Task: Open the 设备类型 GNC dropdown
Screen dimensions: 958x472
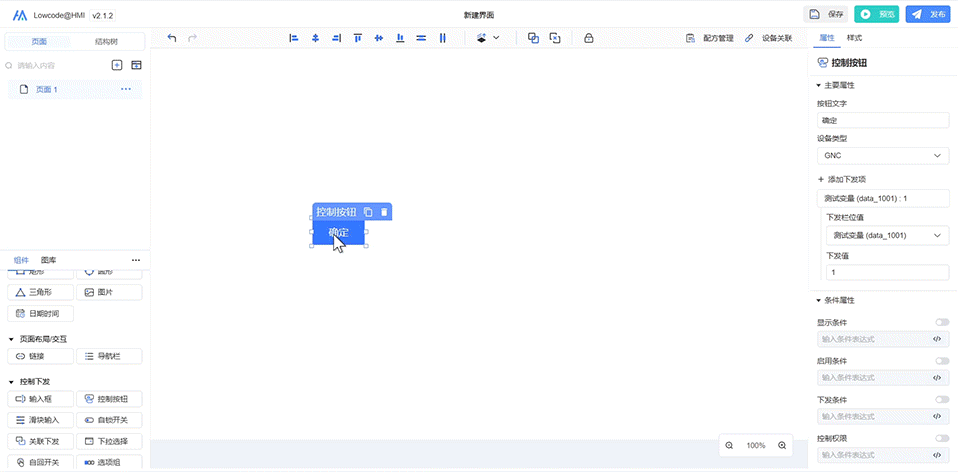Action: [882, 156]
